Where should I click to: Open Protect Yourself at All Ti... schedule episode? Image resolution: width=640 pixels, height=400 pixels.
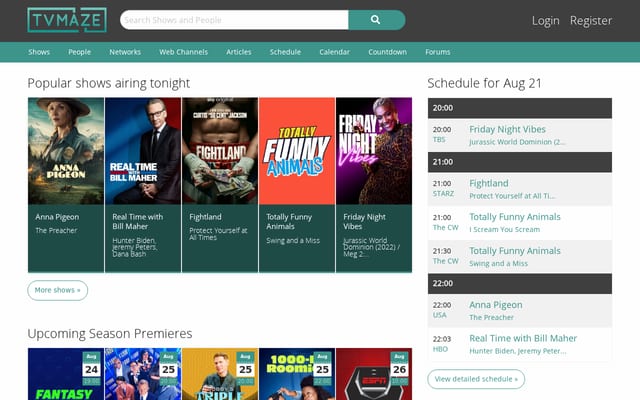(512, 196)
